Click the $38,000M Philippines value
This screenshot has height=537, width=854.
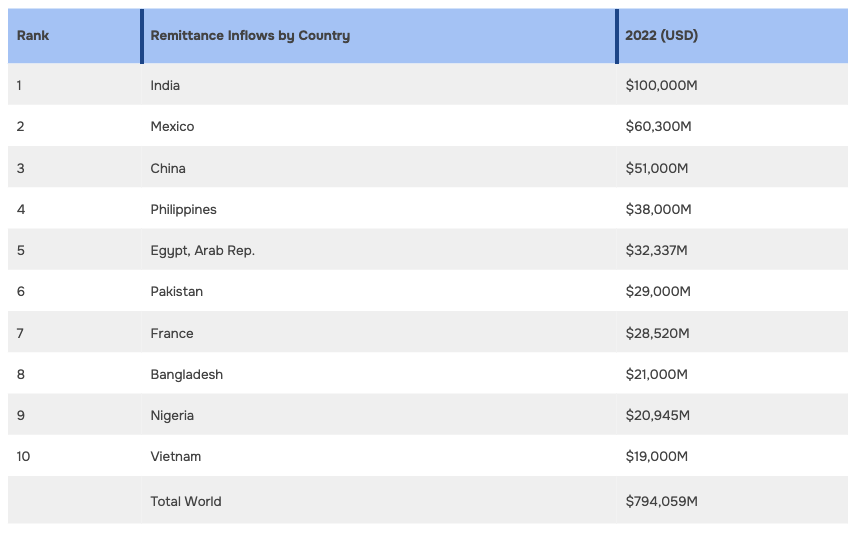click(658, 210)
